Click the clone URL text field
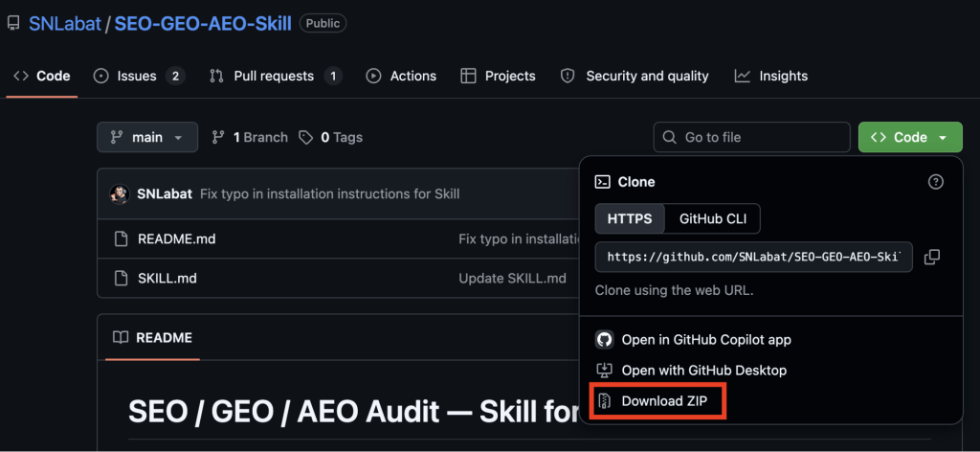 click(754, 257)
